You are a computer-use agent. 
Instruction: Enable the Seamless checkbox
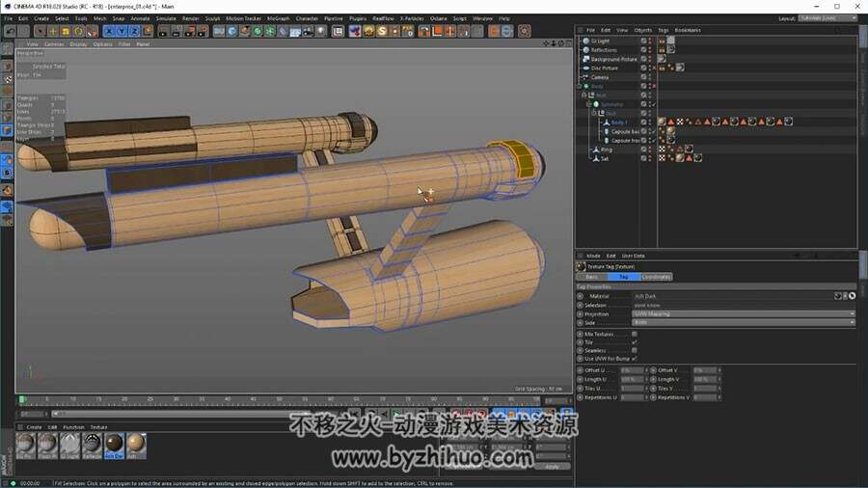tap(635, 350)
